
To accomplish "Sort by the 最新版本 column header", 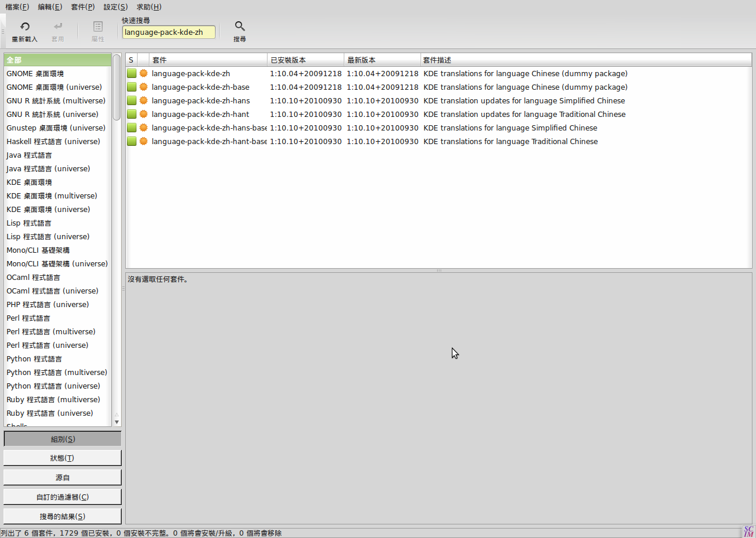I will click(382, 60).
